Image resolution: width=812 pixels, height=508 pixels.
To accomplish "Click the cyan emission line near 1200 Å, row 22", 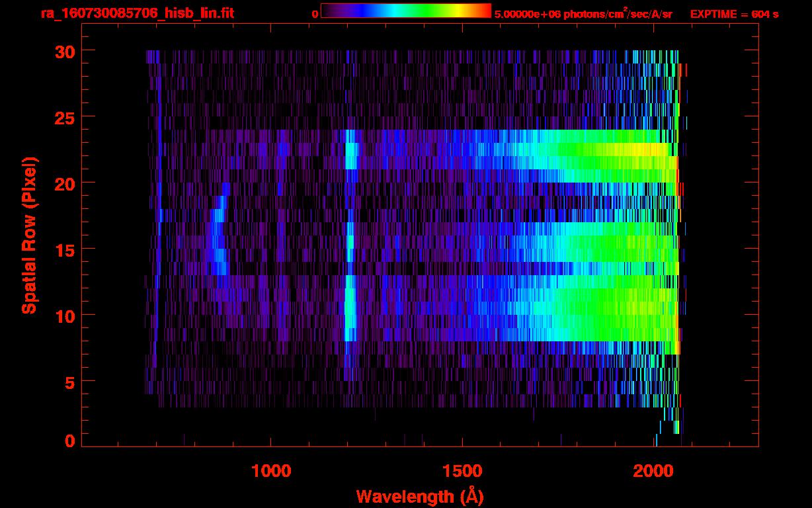I will click(x=350, y=155).
